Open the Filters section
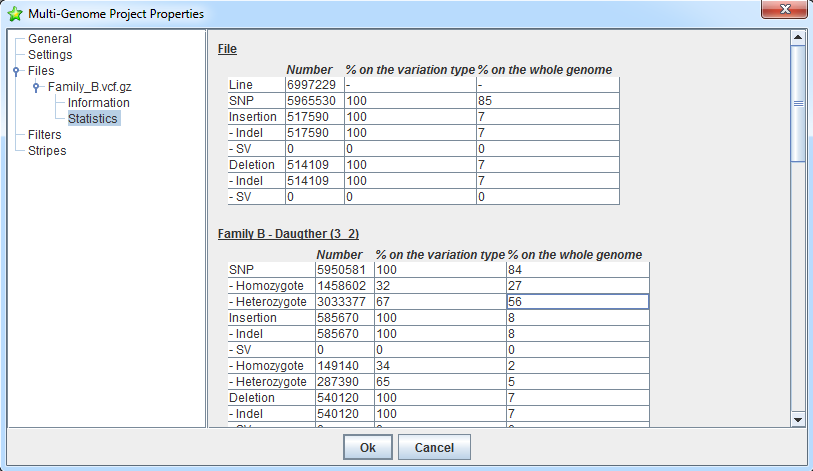 click(x=44, y=135)
